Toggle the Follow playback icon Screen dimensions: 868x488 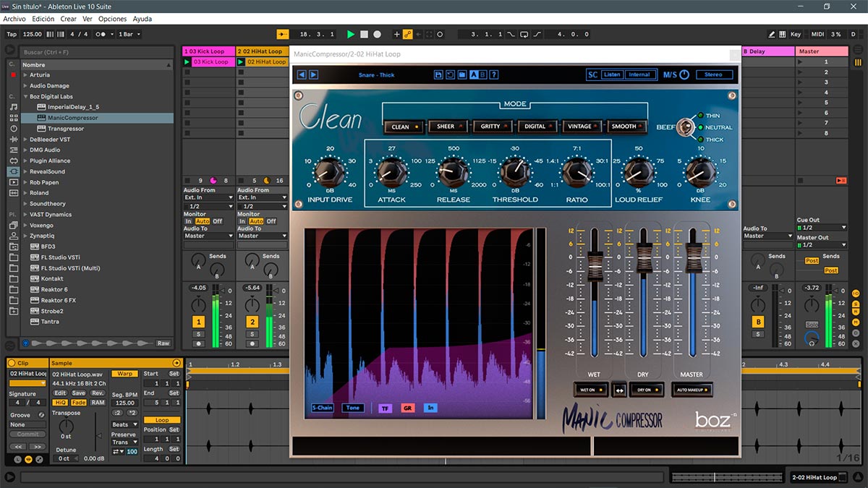(x=283, y=34)
